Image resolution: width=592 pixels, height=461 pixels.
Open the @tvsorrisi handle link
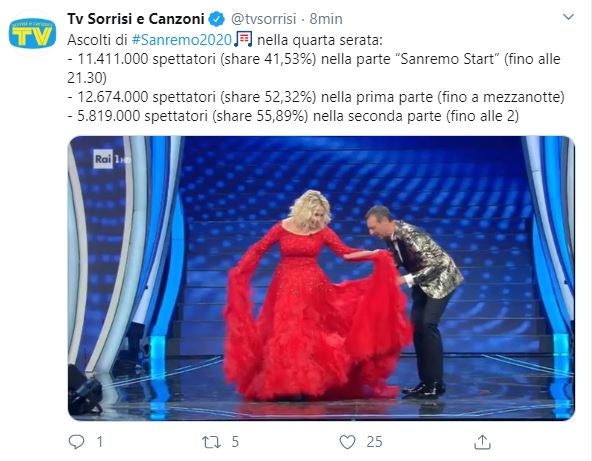pyautogui.click(x=263, y=19)
